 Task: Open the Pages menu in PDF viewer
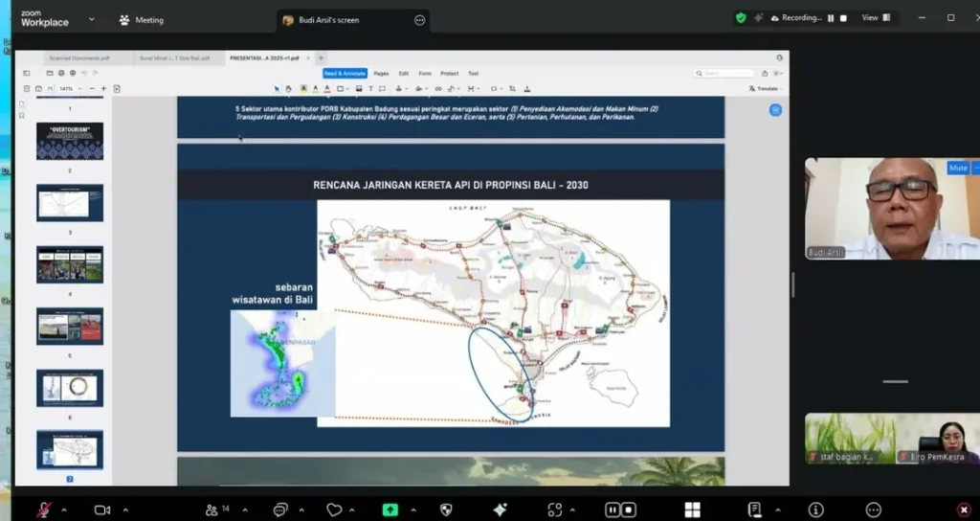381,74
